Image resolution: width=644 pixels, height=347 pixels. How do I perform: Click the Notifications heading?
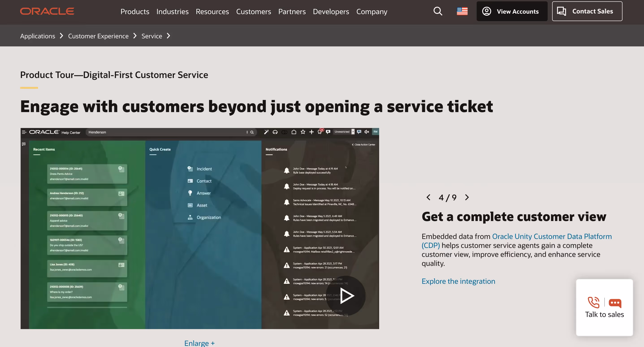[276, 149]
